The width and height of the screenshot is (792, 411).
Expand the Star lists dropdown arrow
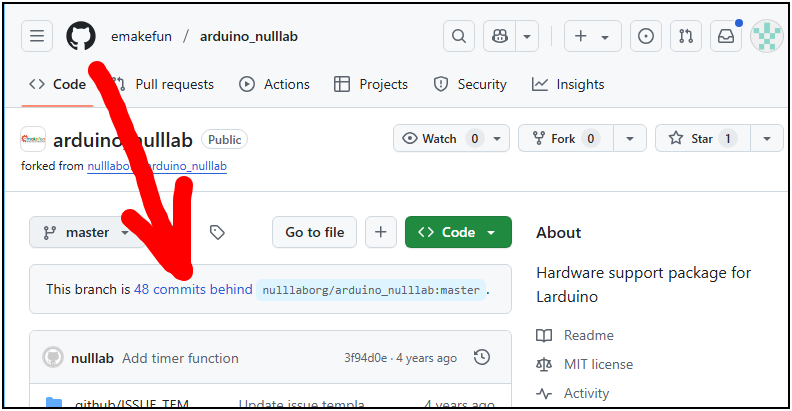click(767, 138)
